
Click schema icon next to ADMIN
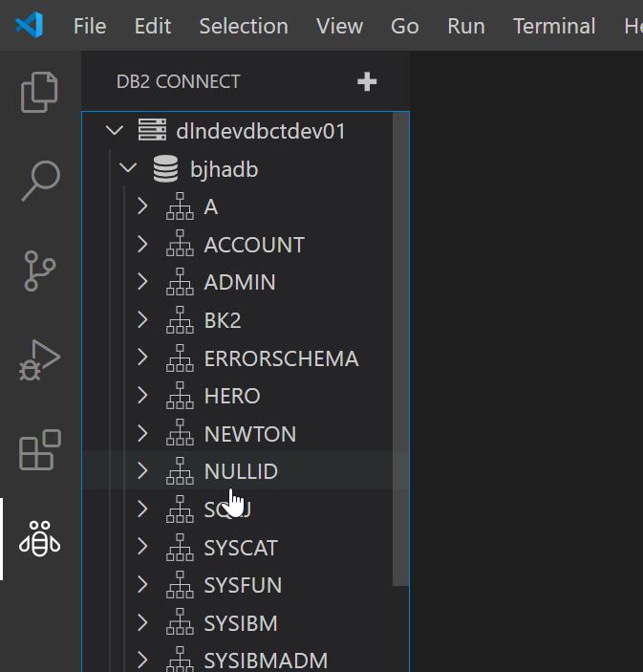[180, 282]
